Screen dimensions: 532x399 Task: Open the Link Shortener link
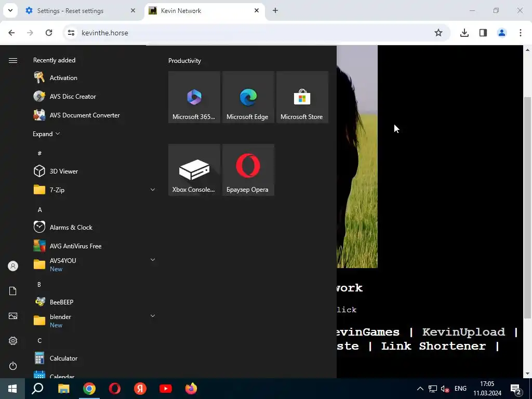coord(433,346)
